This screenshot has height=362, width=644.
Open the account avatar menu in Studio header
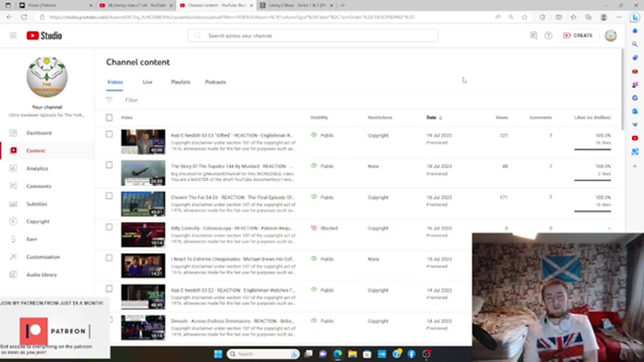tap(610, 36)
